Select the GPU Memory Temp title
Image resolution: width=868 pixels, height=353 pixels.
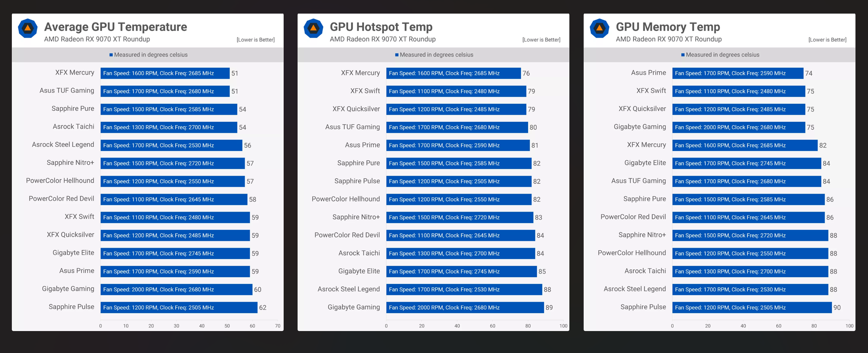pos(668,27)
